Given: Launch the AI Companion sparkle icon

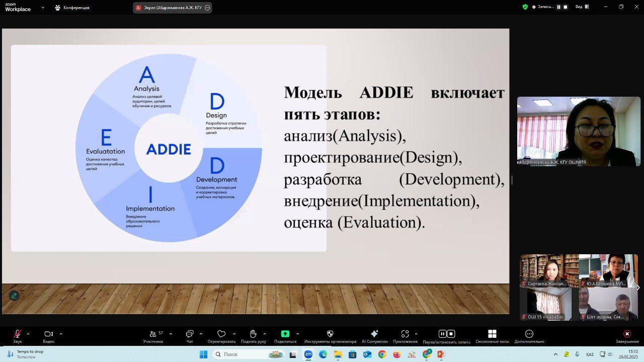Looking at the screenshot, I should [374, 334].
